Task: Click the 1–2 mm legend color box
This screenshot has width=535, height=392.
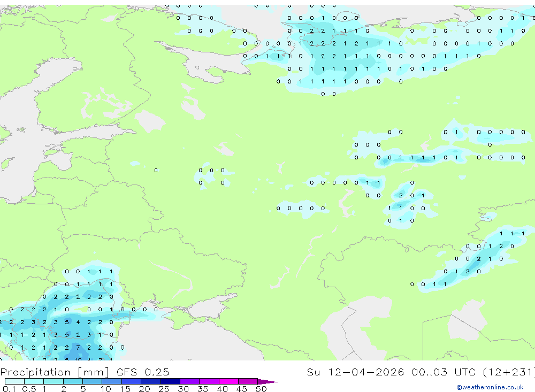Action: pyautogui.click(x=53, y=381)
